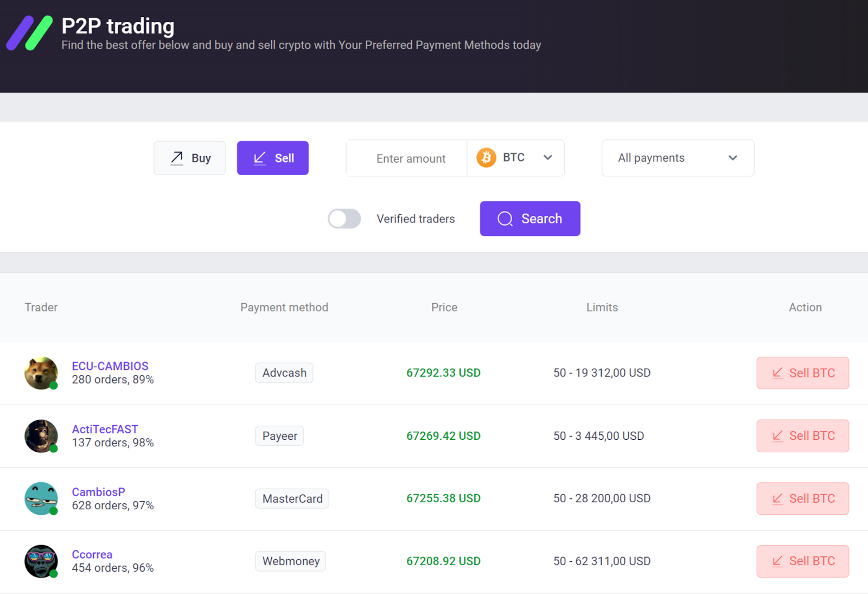
Task: Click the Payment method column header
Action: tap(284, 307)
